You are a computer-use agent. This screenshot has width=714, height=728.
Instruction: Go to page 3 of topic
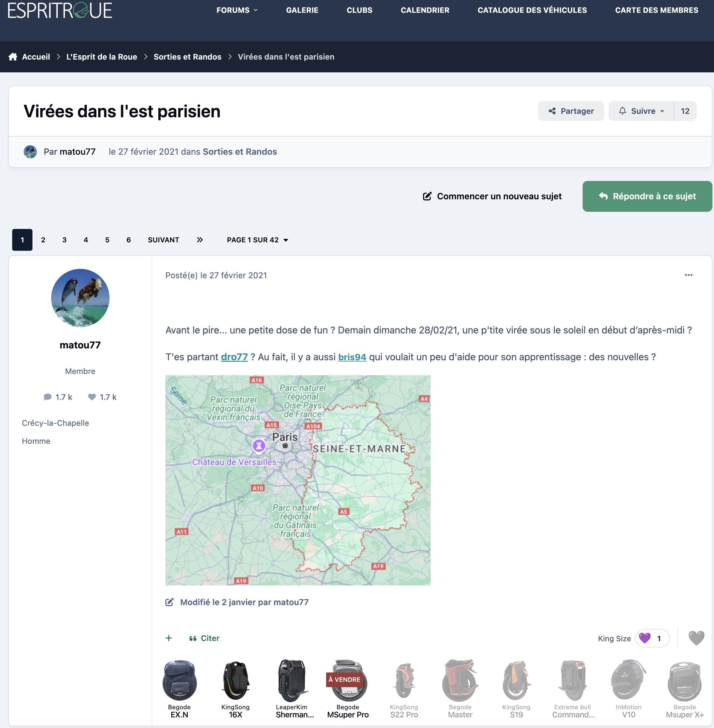65,240
